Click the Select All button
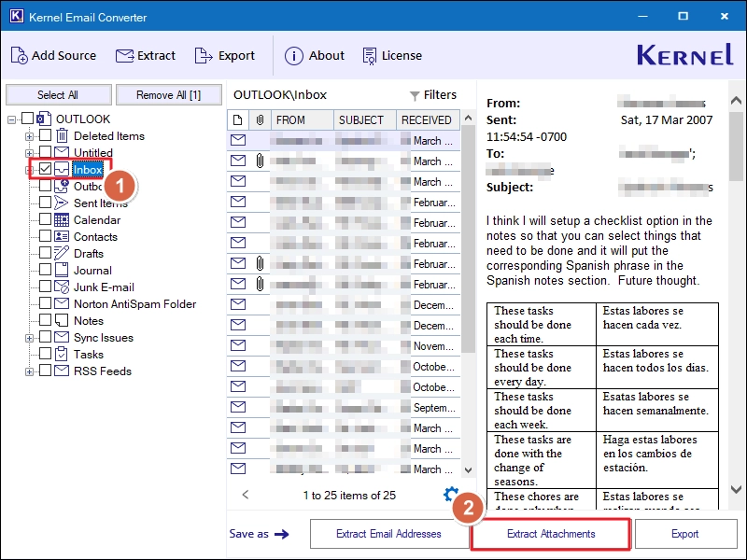 (58, 95)
